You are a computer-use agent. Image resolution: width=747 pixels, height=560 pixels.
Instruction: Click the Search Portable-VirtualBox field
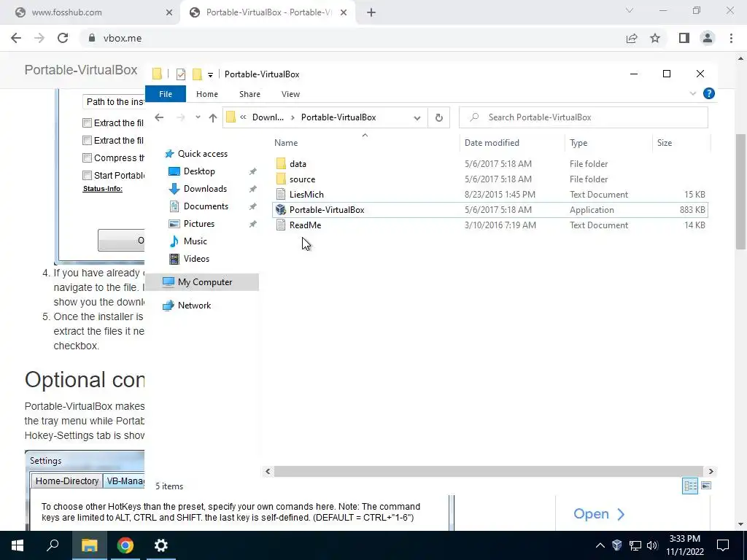pyautogui.click(x=584, y=117)
